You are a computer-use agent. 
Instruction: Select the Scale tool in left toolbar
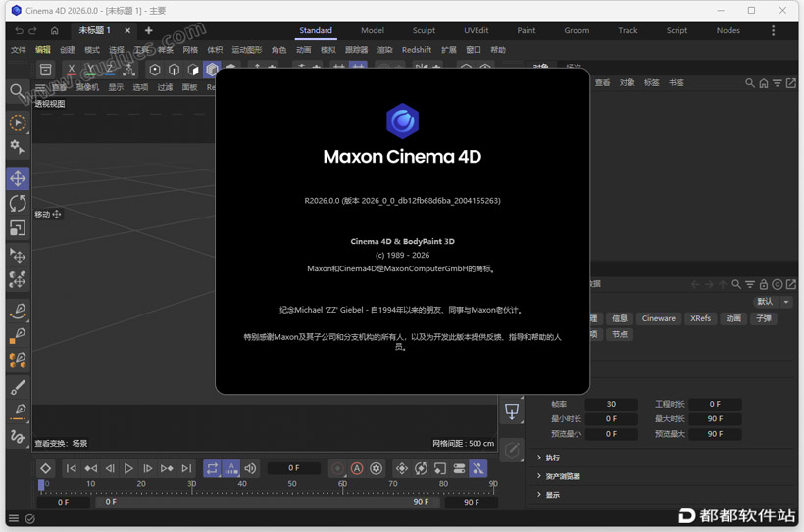tap(18, 228)
